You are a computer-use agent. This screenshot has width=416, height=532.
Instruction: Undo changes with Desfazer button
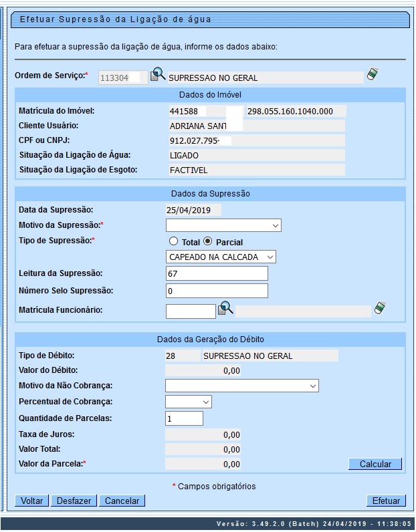(74, 501)
